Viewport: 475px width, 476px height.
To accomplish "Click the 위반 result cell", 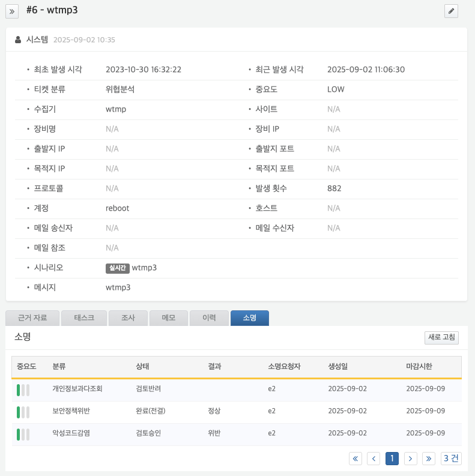I will (214, 433).
